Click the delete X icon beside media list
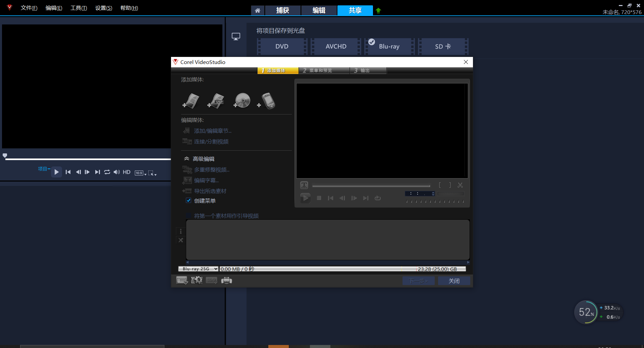 (x=181, y=240)
